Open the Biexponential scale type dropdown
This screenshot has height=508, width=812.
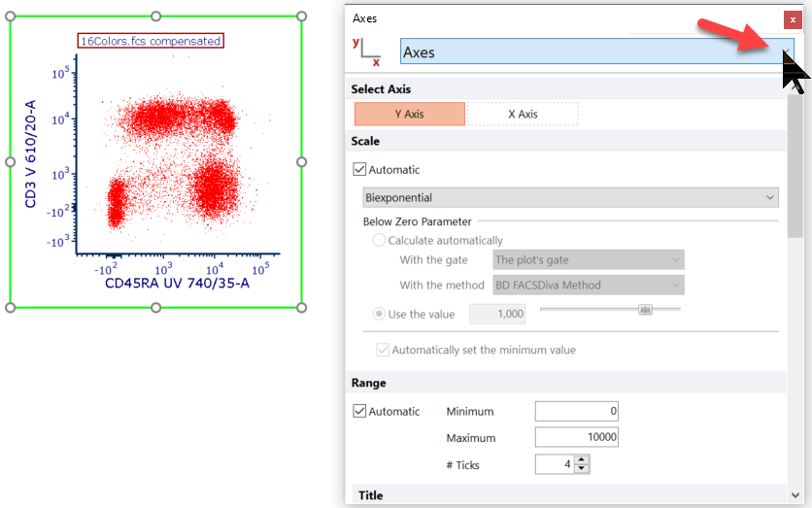(x=570, y=198)
